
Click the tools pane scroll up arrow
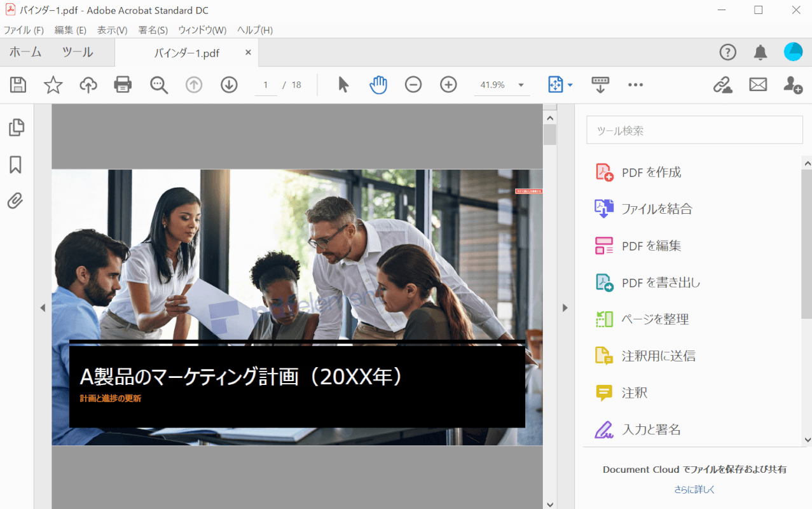(x=807, y=163)
